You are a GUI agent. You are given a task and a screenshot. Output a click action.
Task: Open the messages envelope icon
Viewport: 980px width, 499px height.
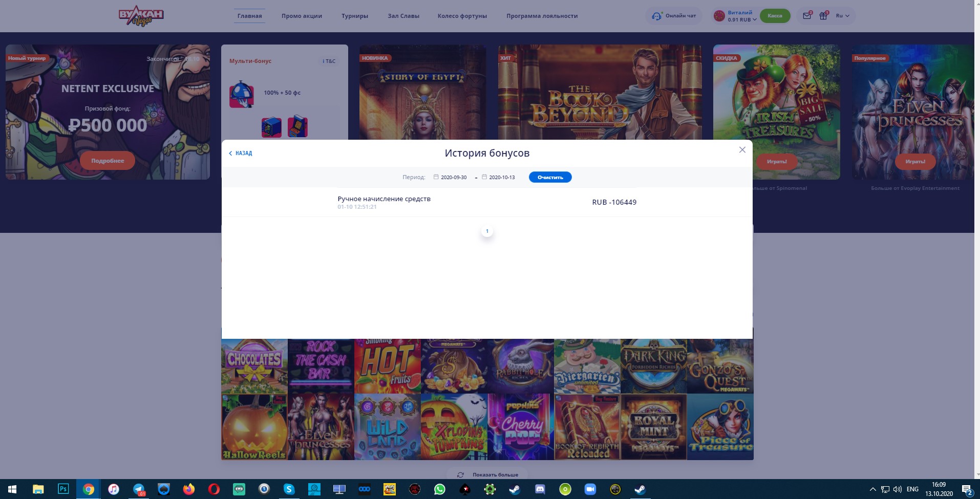click(807, 16)
